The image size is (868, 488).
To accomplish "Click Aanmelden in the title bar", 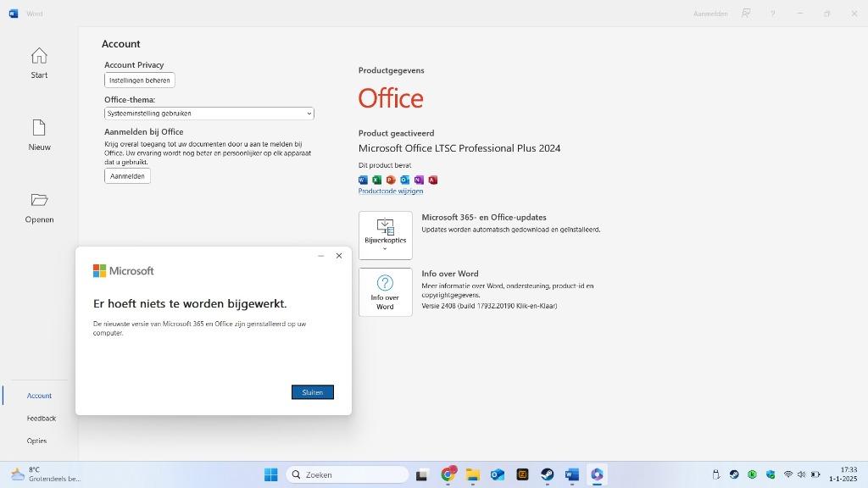I will (x=710, y=14).
